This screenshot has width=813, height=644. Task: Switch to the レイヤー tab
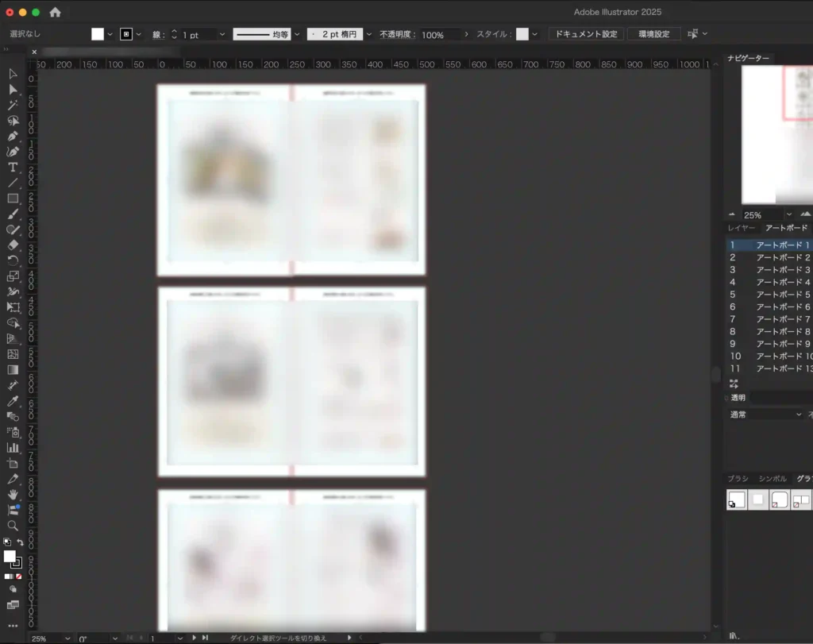tap(741, 228)
